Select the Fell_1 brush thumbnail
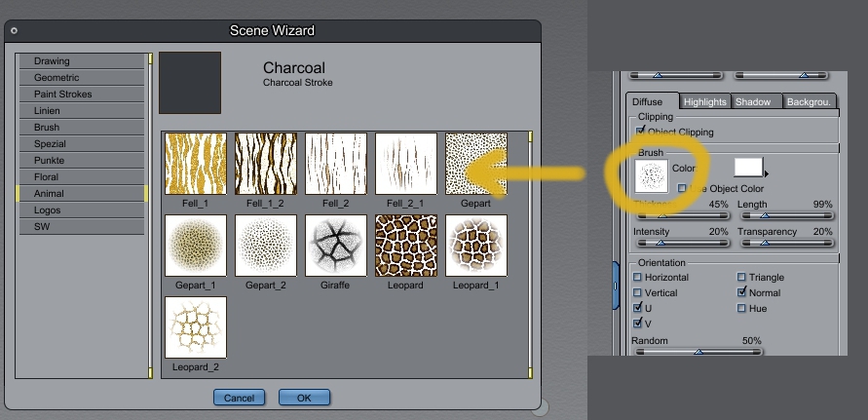Image resolution: width=868 pixels, height=420 pixels. 196,164
